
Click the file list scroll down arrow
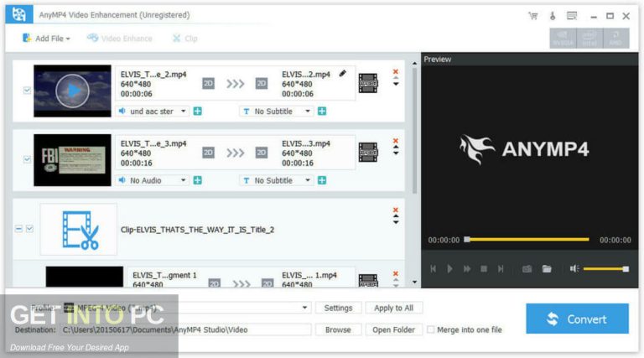pos(414,282)
